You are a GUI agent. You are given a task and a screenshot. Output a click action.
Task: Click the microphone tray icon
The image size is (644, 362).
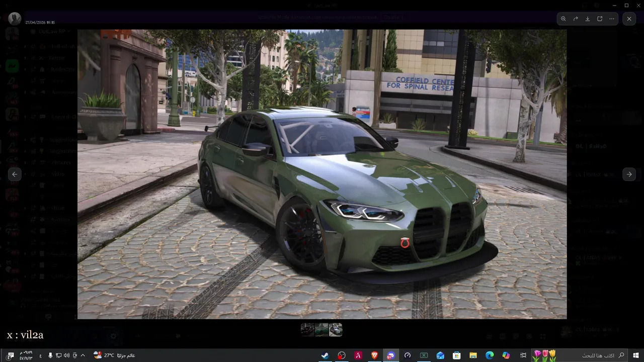pyautogui.click(x=50, y=355)
